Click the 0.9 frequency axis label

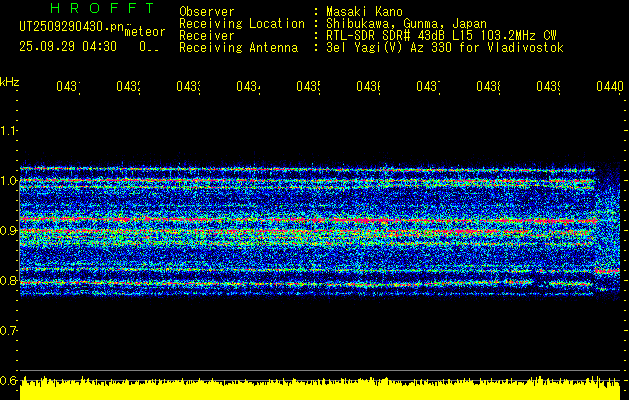tap(8, 231)
